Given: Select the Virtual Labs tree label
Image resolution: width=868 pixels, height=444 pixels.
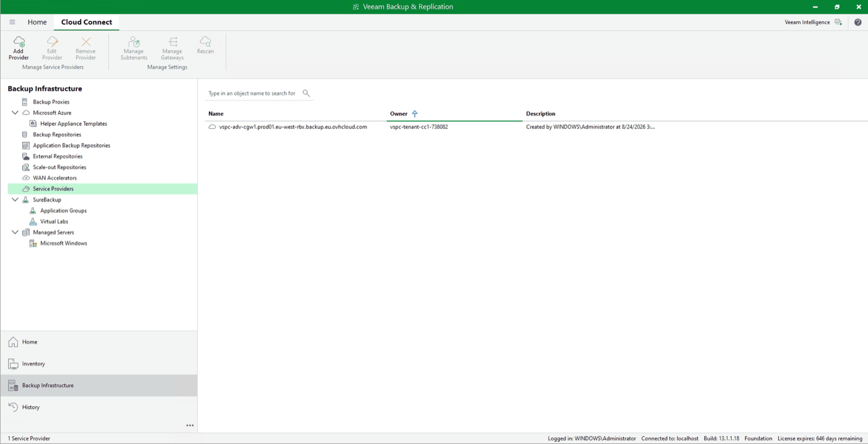Looking at the screenshot, I should pyautogui.click(x=54, y=221).
